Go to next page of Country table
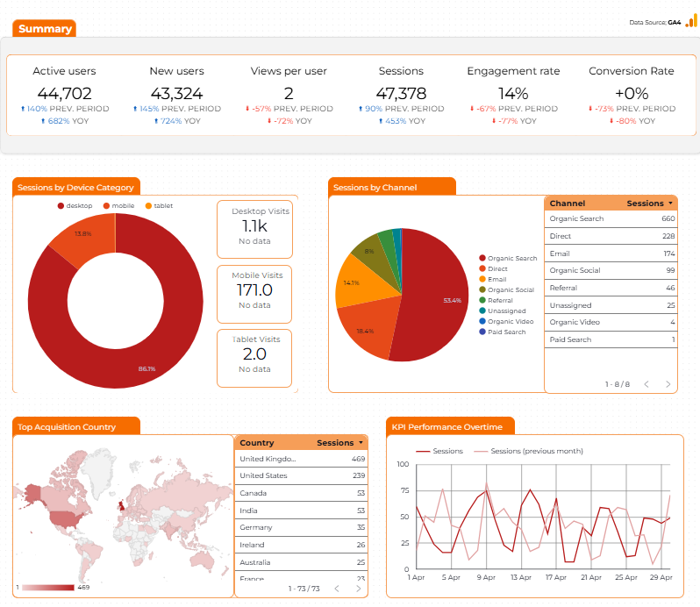 point(358,589)
